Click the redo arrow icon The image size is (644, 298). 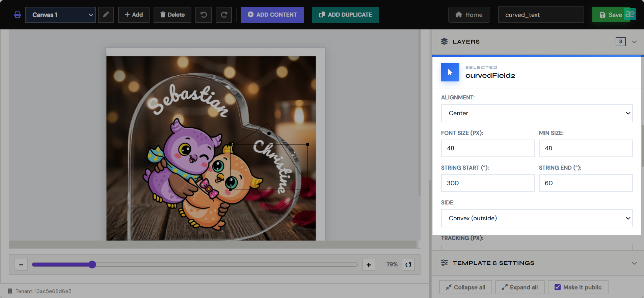coord(224,15)
